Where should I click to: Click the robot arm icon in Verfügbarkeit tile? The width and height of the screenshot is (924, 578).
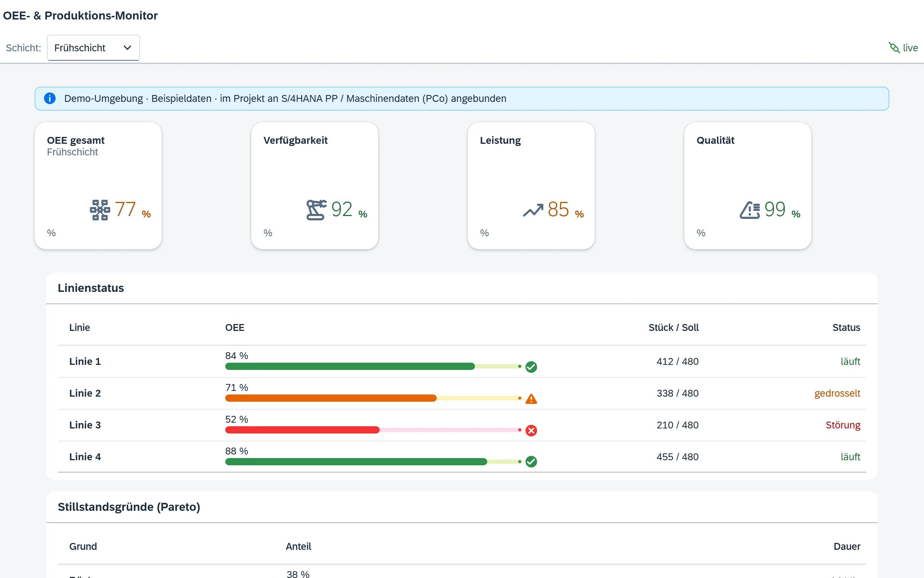(317, 210)
